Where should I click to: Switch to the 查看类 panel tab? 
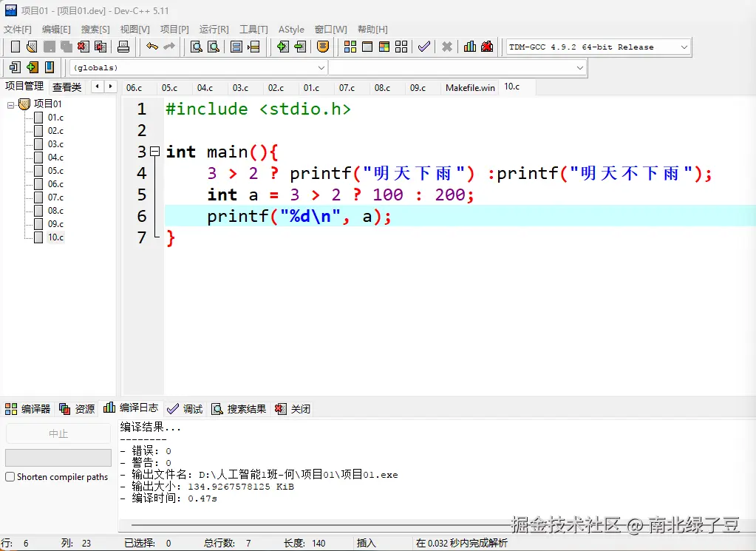coord(67,87)
